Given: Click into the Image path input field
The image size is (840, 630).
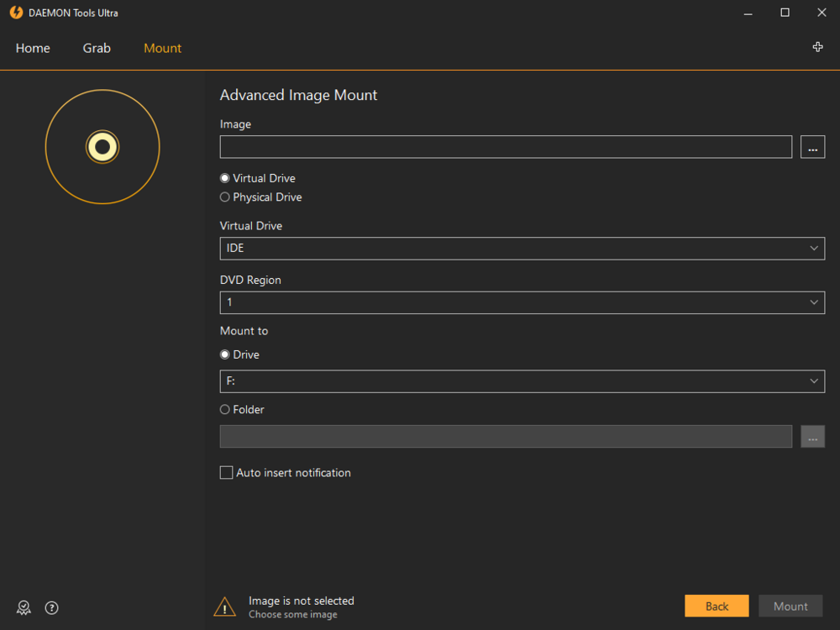Looking at the screenshot, I should [x=506, y=147].
